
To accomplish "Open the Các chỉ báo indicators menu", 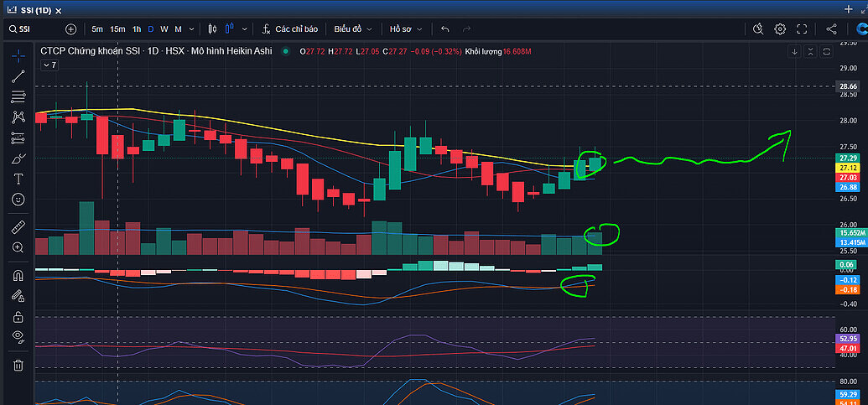I will pyautogui.click(x=290, y=29).
